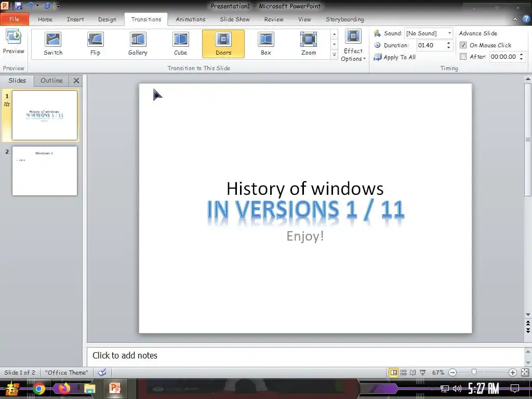Image resolution: width=532 pixels, height=399 pixels.
Task: Click the zoom slider handle
Action: coord(474,373)
